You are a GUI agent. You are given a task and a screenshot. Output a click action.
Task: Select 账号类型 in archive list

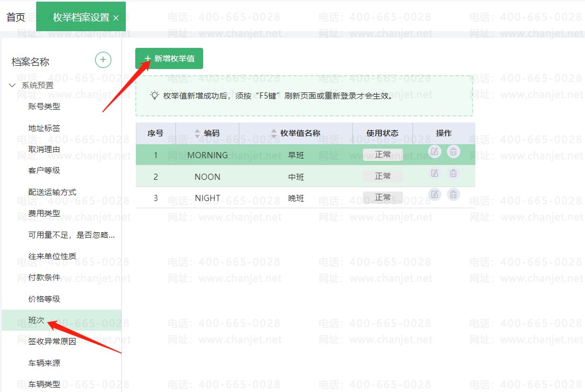tap(44, 106)
